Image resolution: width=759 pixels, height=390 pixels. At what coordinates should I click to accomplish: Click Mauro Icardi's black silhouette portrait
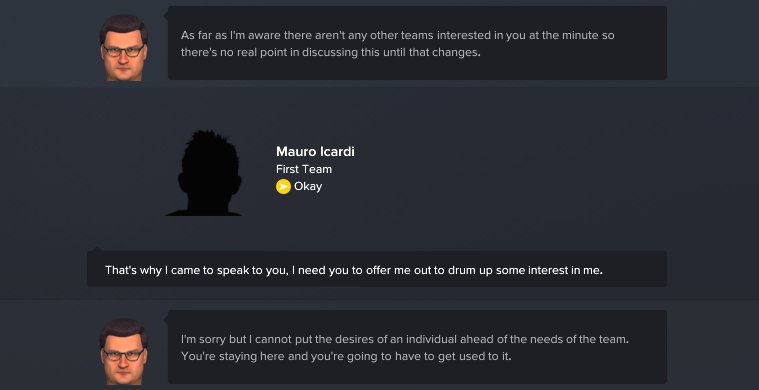[x=203, y=173]
